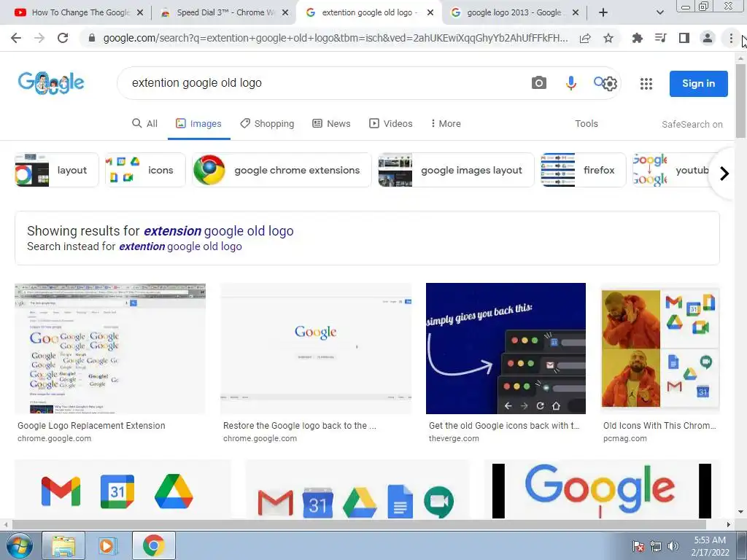Select the layout suggestion chip
The width and height of the screenshot is (747, 560).
click(x=57, y=170)
